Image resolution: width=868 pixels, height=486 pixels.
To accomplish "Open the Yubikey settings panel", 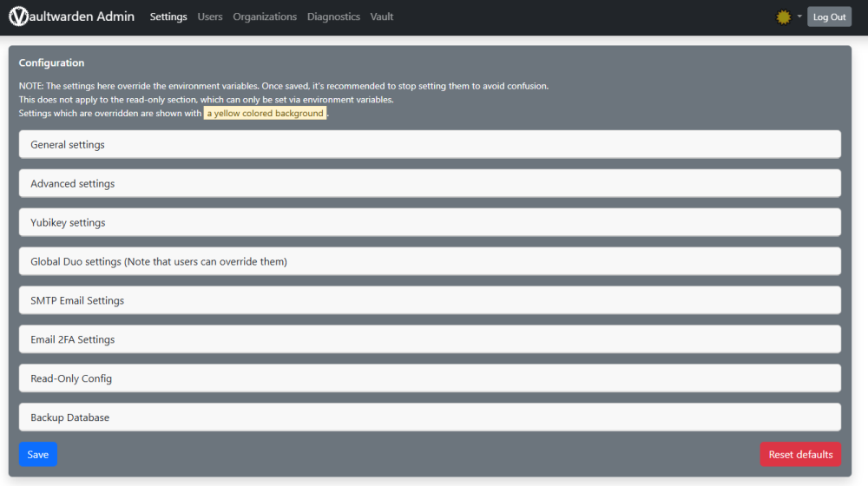I will [x=430, y=222].
